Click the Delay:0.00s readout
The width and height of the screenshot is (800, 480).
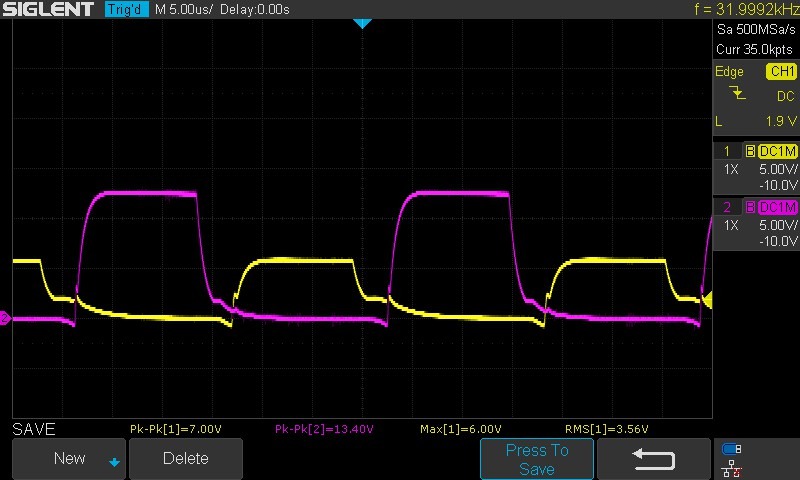tap(255, 9)
